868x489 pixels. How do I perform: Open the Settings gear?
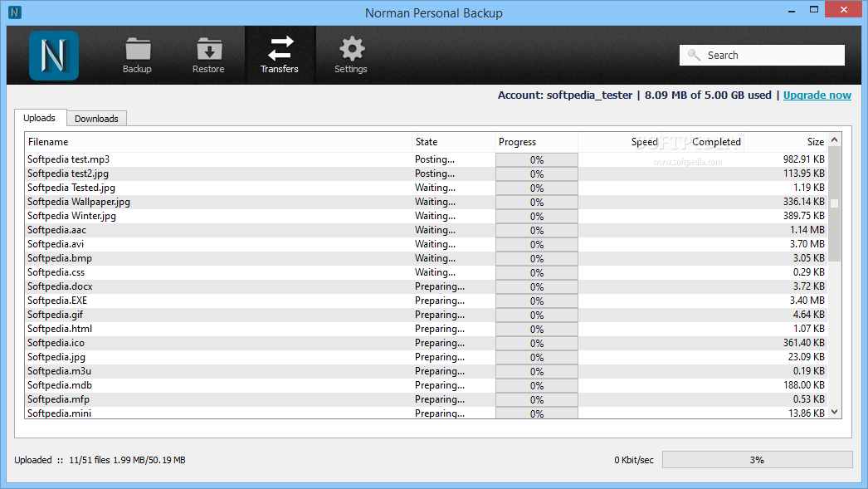(351, 56)
